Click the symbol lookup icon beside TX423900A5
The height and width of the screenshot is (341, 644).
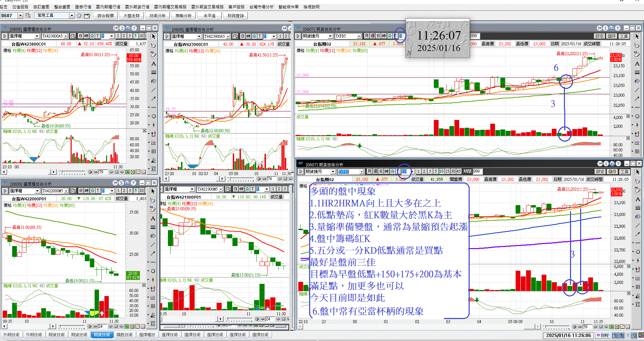pyautogui.click(x=235, y=36)
